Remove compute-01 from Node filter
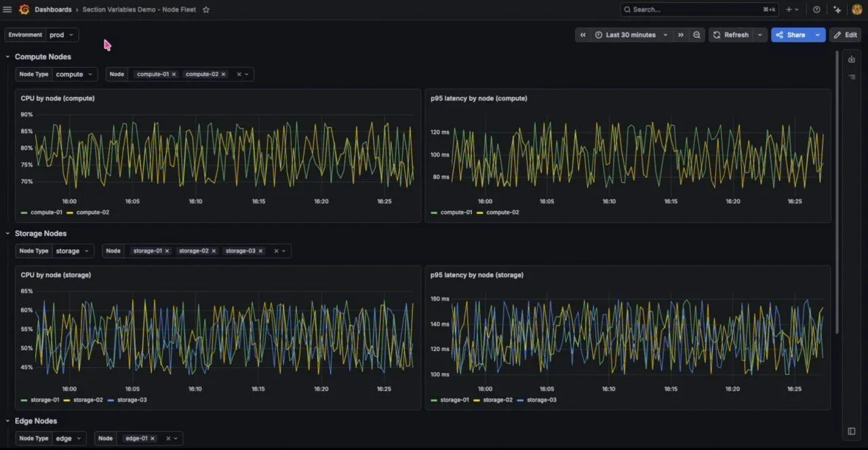Image resolution: width=868 pixels, height=450 pixels. (174, 74)
